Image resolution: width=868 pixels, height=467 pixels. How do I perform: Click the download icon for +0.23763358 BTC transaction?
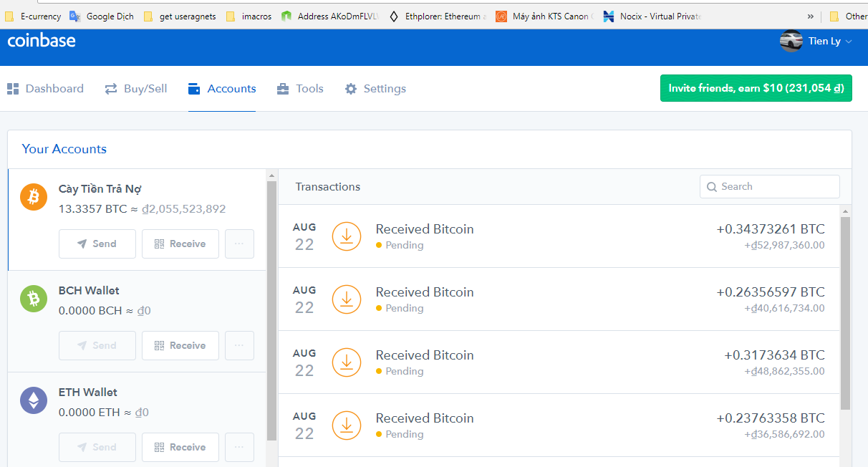pos(347,425)
